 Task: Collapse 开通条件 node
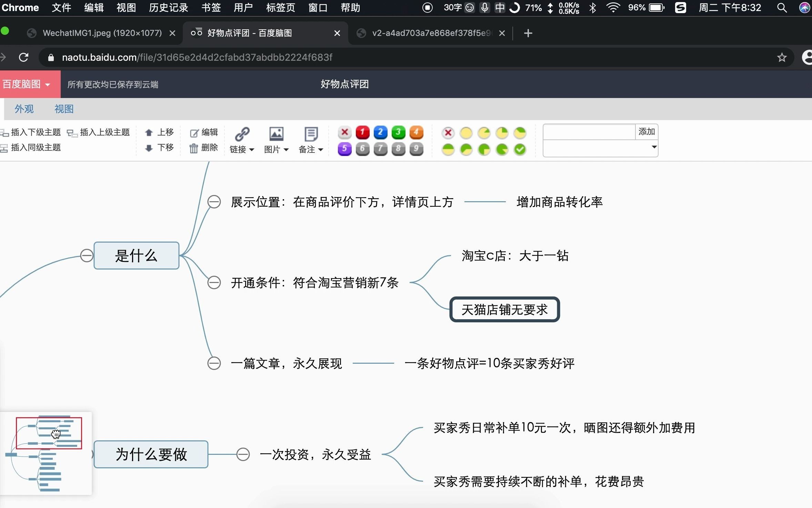pos(214,283)
